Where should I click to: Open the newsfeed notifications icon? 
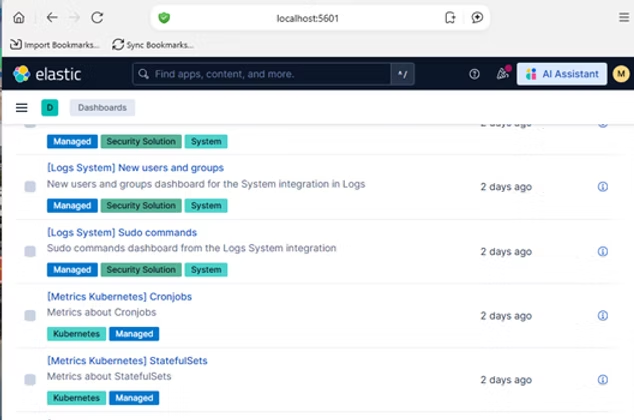[x=503, y=74]
